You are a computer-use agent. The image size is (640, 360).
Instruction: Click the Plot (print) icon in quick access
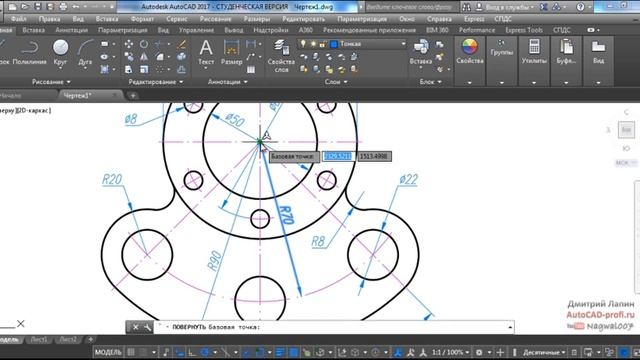pyautogui.click(x=63, y=7)
